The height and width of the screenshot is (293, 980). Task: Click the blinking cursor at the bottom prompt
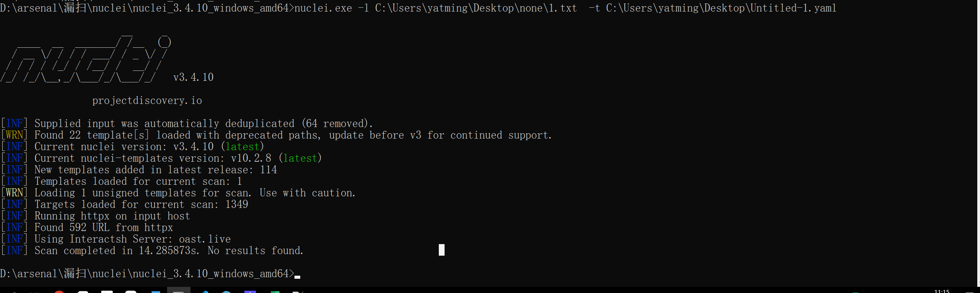(297, 277)
